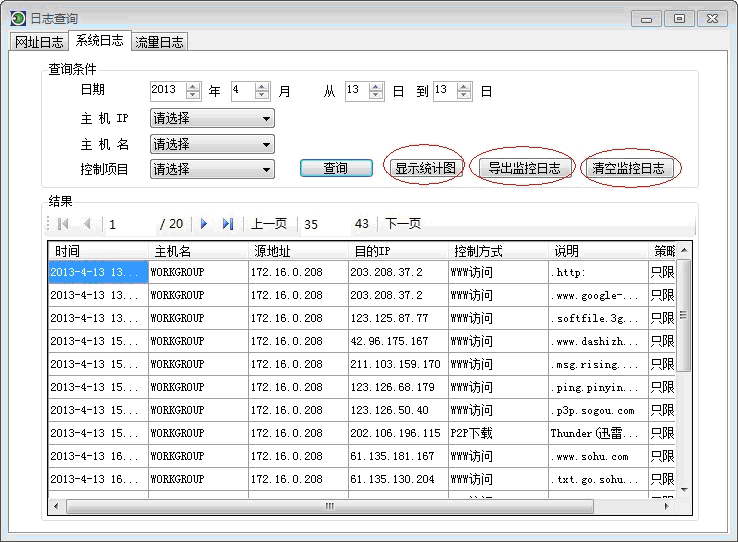Click the 目的IP column header
This screenshot has width=738, height=542.
(x=398, y=251)
